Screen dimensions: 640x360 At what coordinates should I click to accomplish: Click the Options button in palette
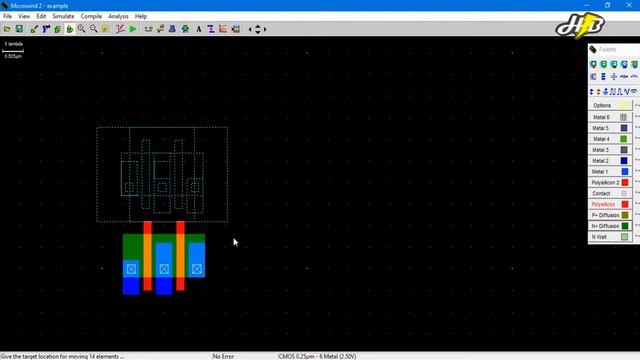pos(610,105)
